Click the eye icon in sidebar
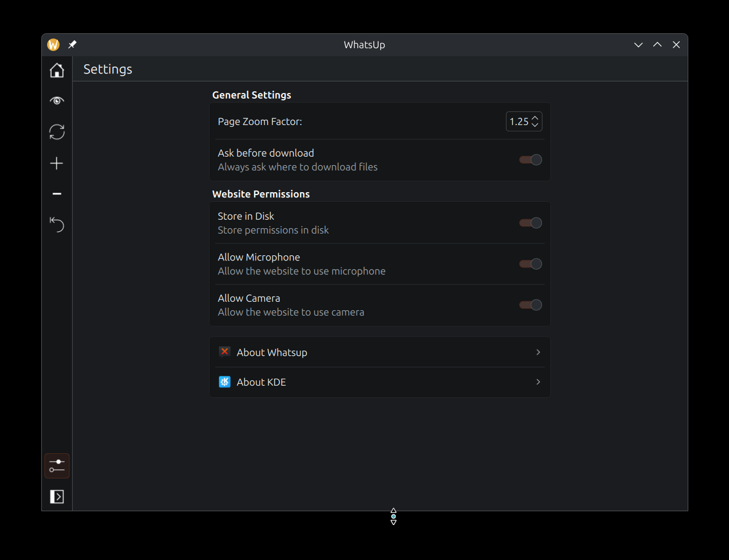This screenshot has height=560, width=729. 57,101
